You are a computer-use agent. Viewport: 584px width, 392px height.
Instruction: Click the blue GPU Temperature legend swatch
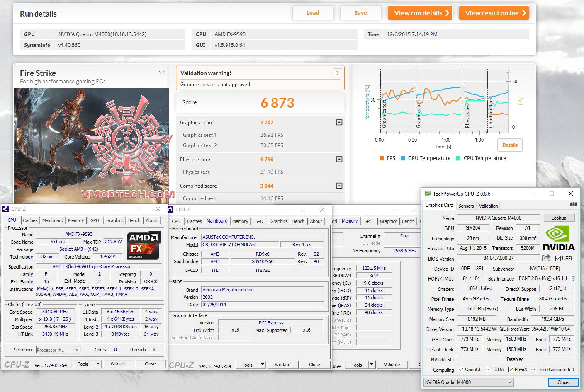[403, 158]
